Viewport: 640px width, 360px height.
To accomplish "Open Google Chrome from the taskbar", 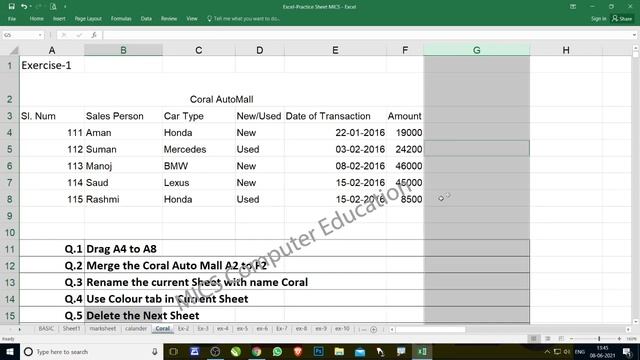I will (256, 351).
